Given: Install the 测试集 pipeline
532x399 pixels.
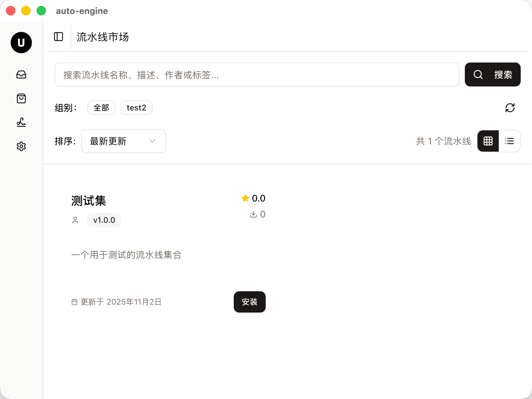Looking at the screenshot, I should [x=249, y=302].
